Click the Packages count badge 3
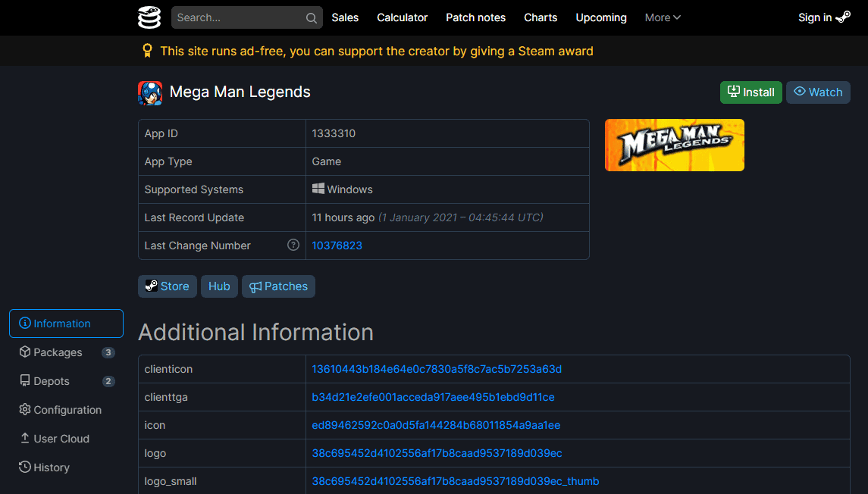Viewport: 868px width, 494px height. click(x=108, y=352)
